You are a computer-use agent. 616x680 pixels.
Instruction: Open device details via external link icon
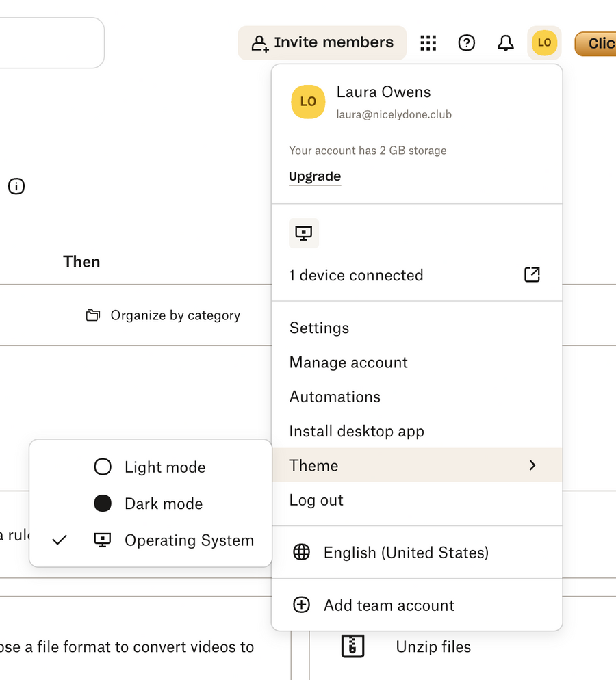532,274
